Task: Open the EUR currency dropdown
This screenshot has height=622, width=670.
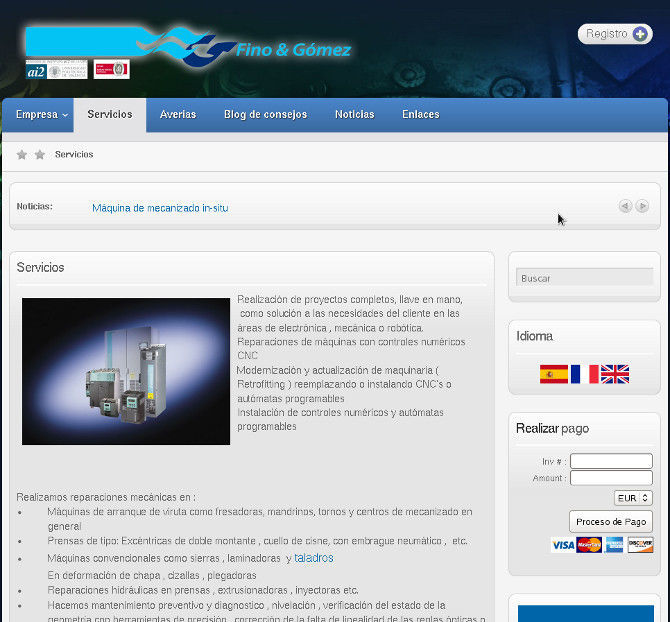Action: pyautogui.click(x=633, y=497)
